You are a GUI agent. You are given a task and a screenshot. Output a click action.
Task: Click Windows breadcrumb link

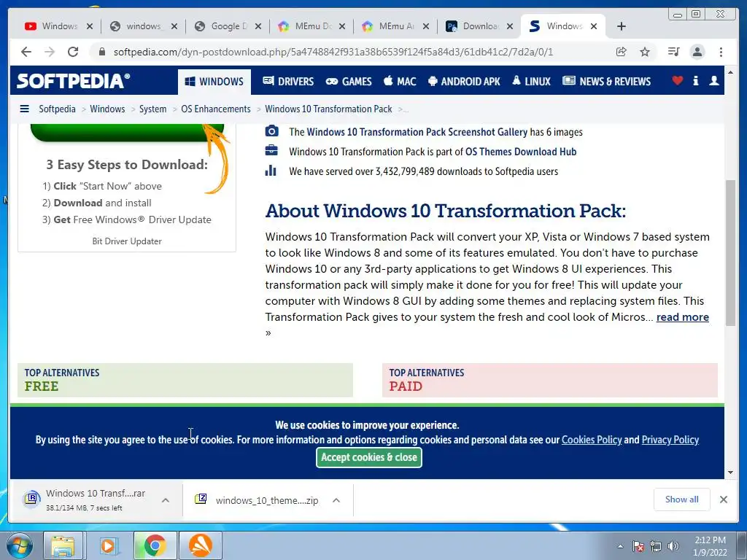108,109
